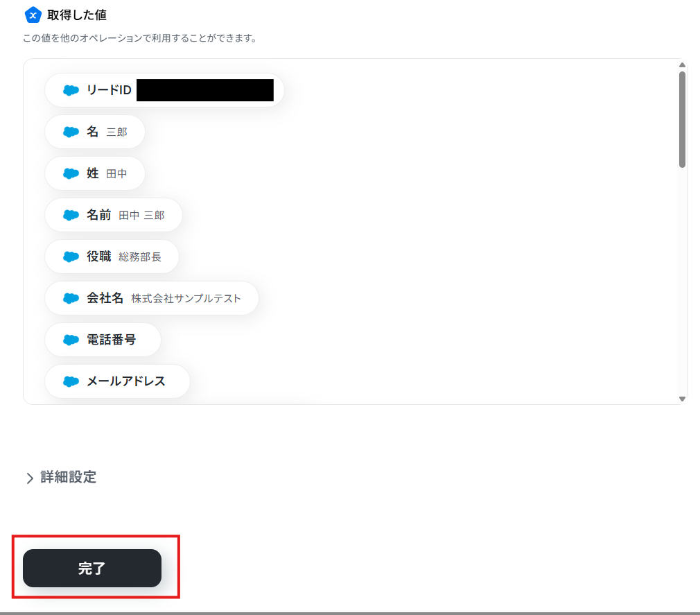Click the Salesforce icon beside 名前

point(71,215)
